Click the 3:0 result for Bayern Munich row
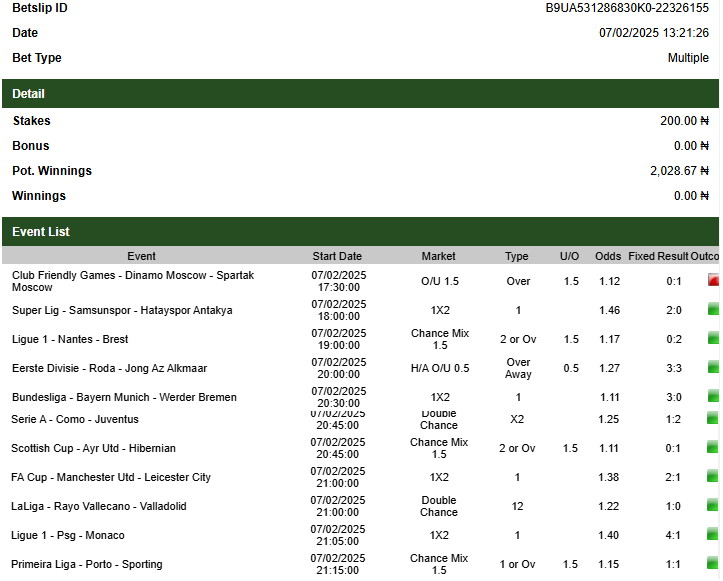The width and height of the screenshot is (723, 581). [x=674, y=397]
